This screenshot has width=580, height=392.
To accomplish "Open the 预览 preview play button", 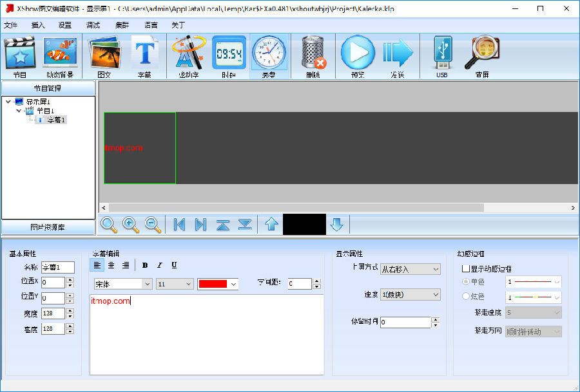I will (357, 57).
